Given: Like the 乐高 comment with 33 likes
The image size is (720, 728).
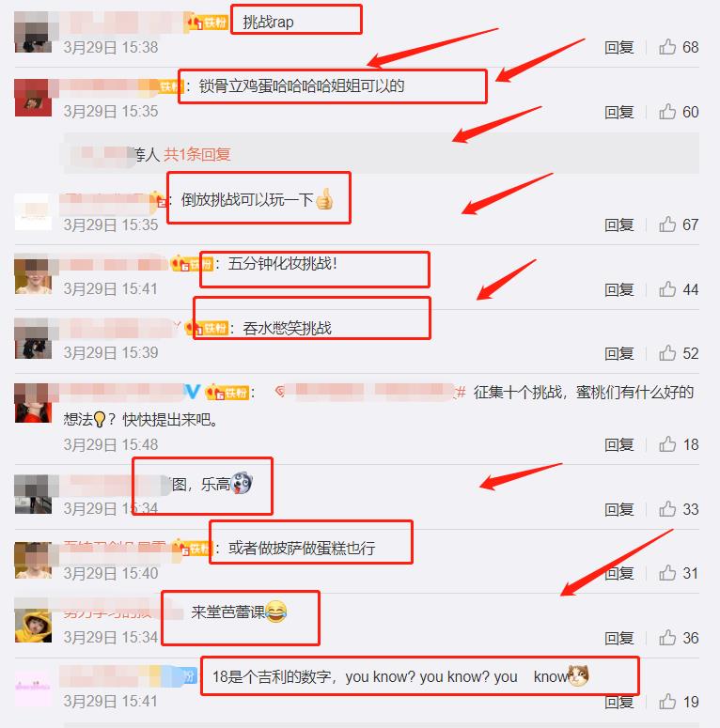Looking at the screenshot, I should pyautogui.click(x=667, y=509).
